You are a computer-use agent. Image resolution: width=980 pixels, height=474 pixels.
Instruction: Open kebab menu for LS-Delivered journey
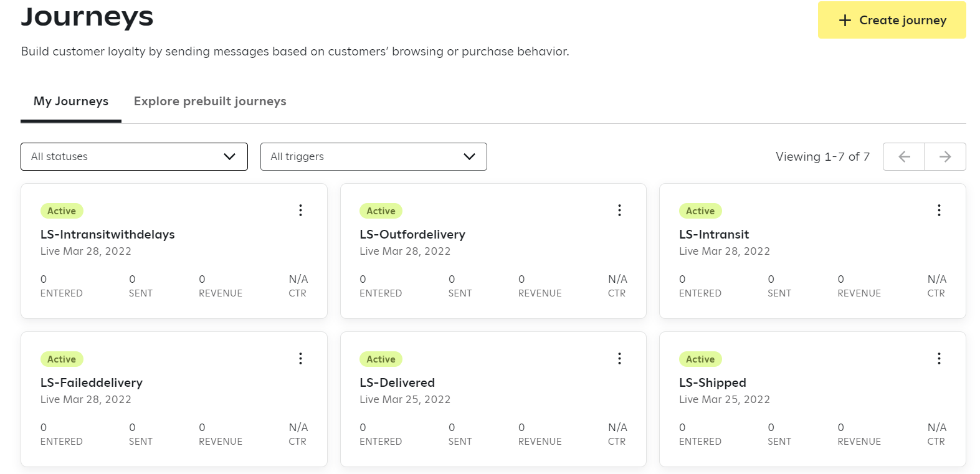click(x=619, y=359)
